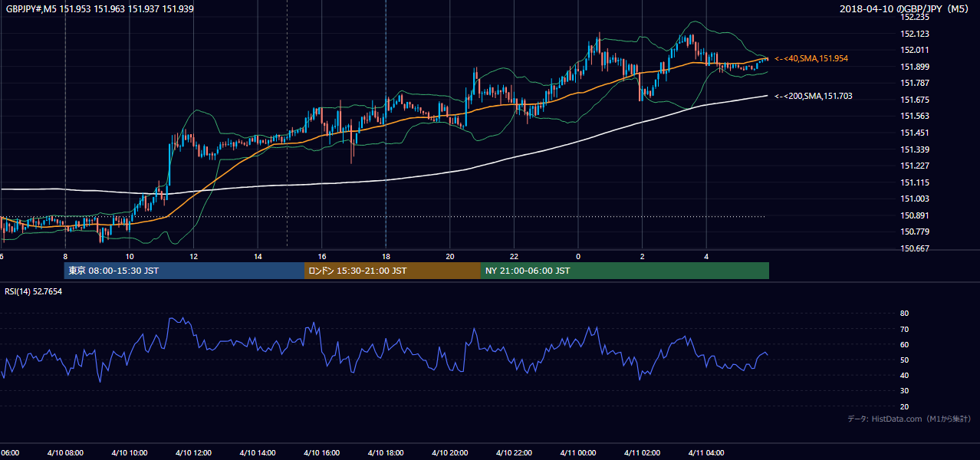This screenshot has width=980, height=460.
Task: Click the 4/10 14:00 time axis label
Action: click(x=257, y=453)
